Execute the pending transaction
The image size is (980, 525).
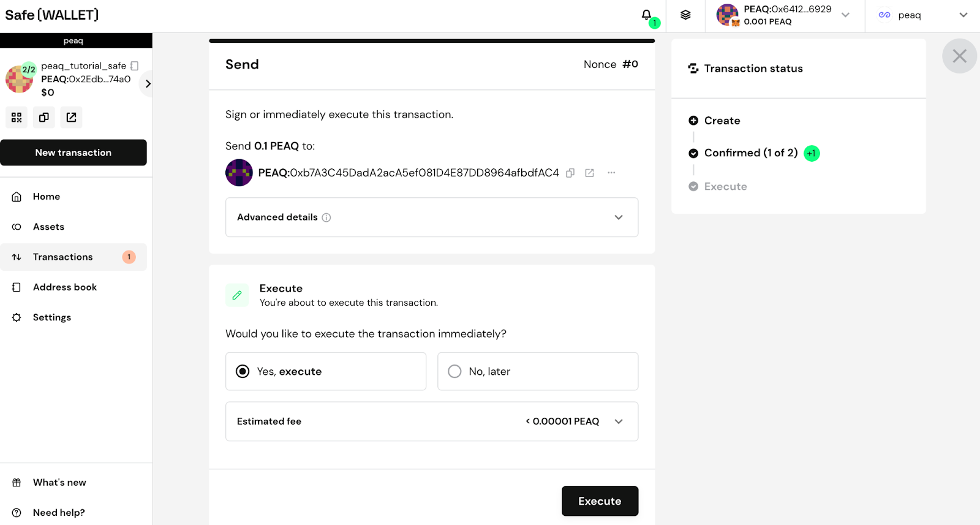(x=599, y=500)
